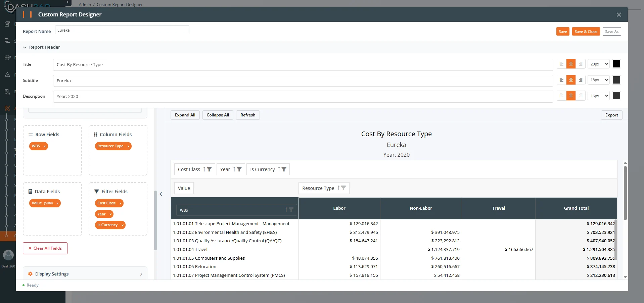Screen dimensions: 644x303
Task: Align the Subtitle text center
Action: pyautogui.click(x=571, y=80)
